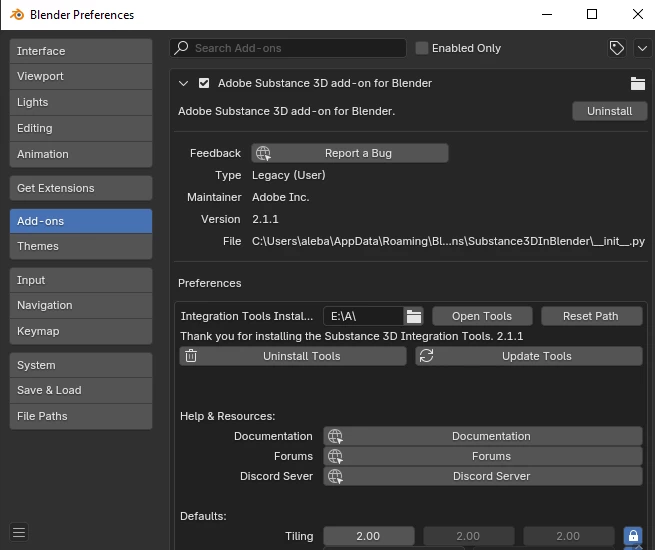The width and height of the screenshot is (655, 550).
Task: Switch to Navigation preferences
Action: (81, 306)
